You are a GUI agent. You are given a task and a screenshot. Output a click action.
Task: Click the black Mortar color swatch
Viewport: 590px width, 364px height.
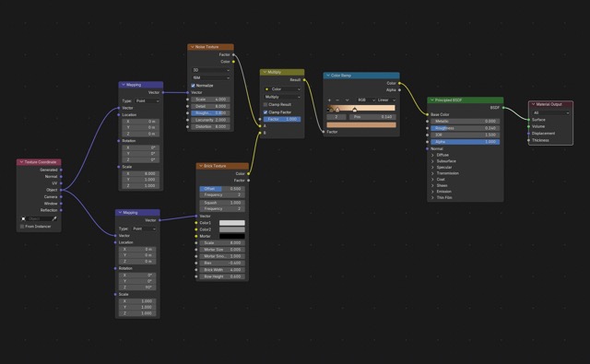tap(231, 236)
